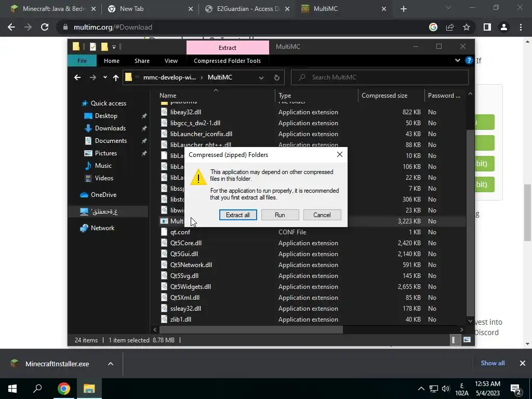Select zlib1.dll file icon
This screenshot has width=532, height=399.
164,320
